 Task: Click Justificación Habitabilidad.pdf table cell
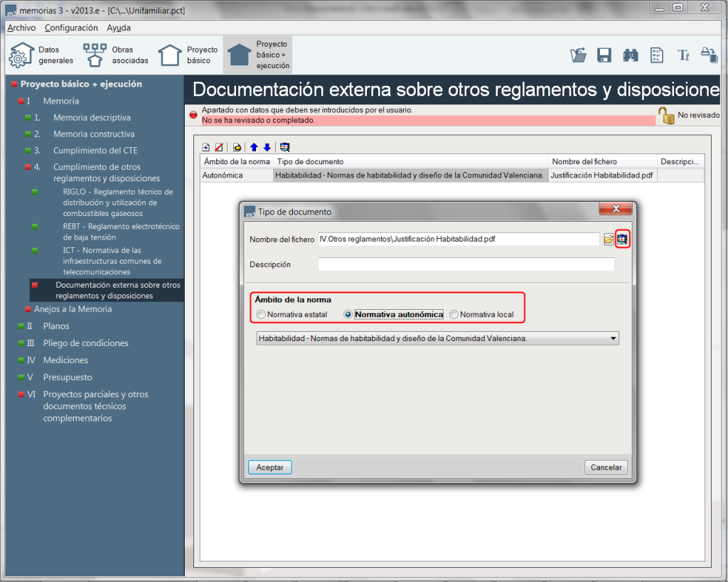click(603, 176)
